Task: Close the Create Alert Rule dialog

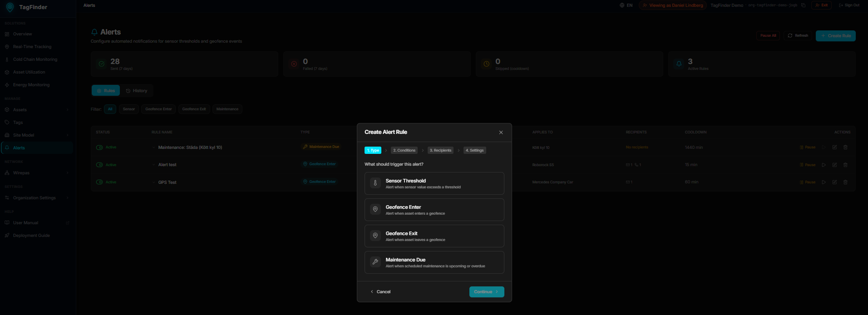Action: point(501,133)
